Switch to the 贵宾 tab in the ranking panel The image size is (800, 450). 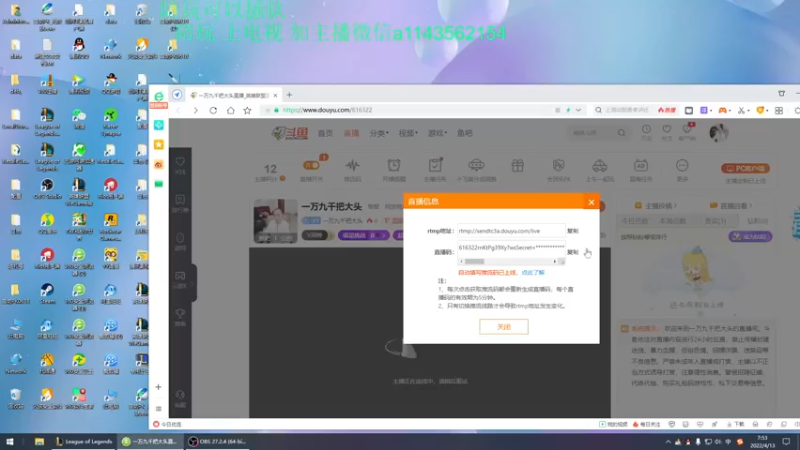[x=715, y=221]
